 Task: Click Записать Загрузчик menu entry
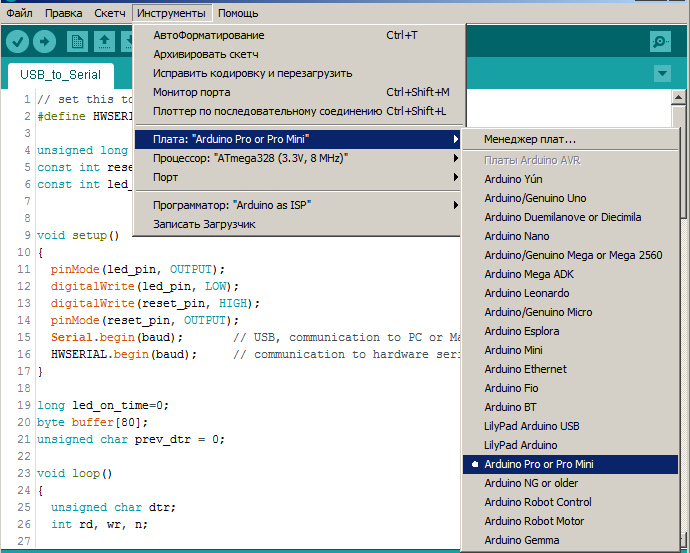pyautogui.click(x=204, y=224)
